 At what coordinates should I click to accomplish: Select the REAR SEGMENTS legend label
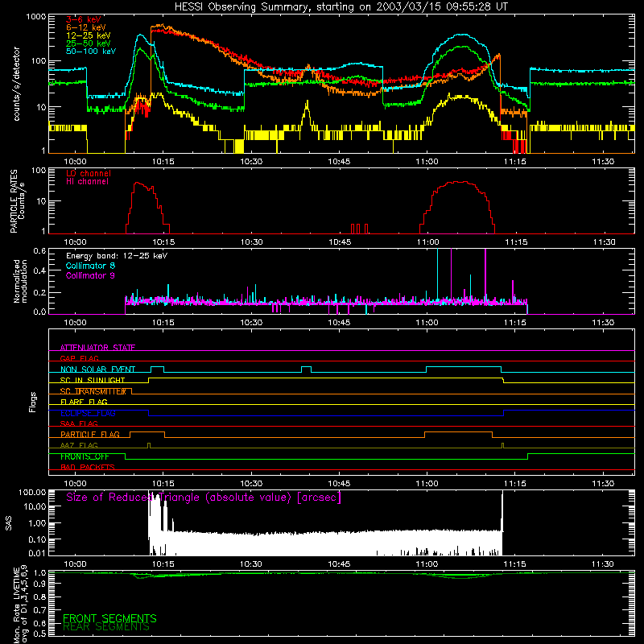tap(106, 627)
